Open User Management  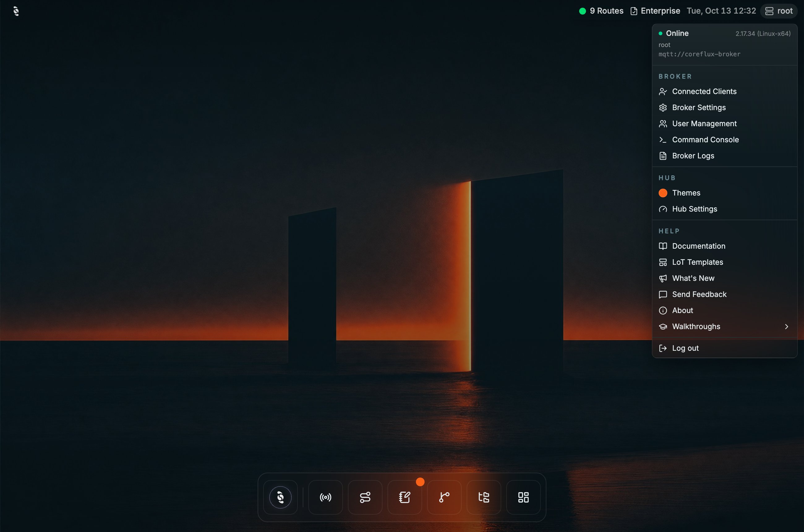coord(724,123)
